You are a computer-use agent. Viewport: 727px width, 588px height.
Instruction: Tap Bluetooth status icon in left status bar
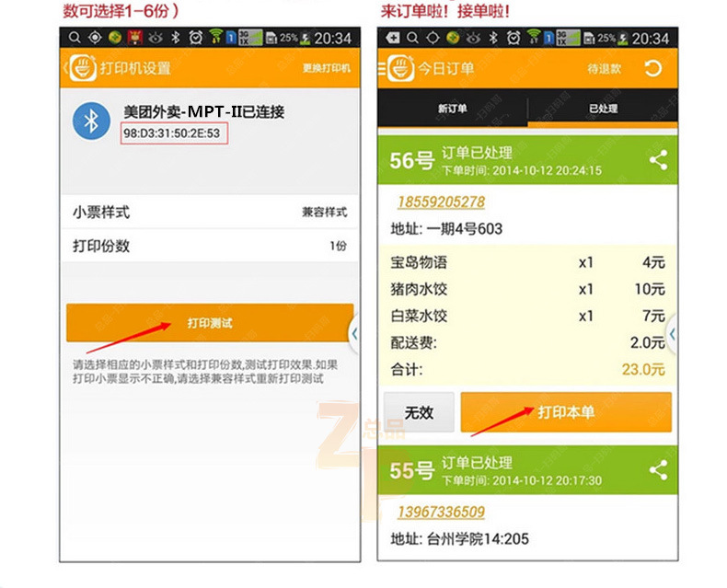(x=175, y=38)
